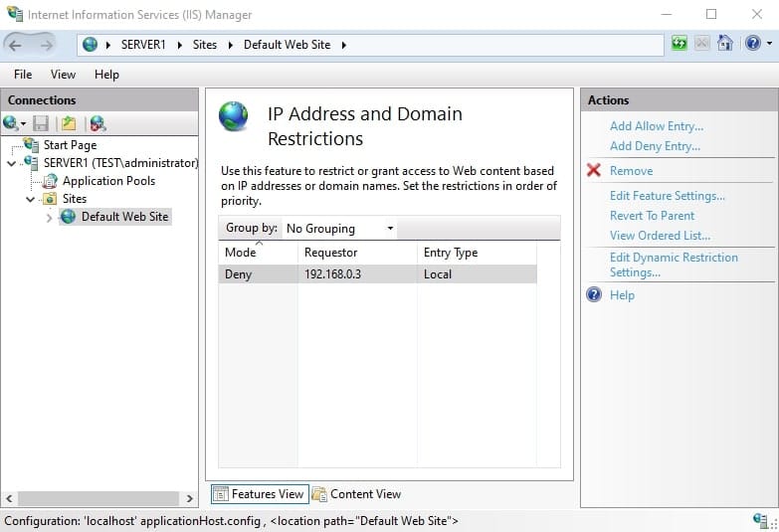779x532 pixels.
Task: Click the Connections horizontal scrollbar thumb
Action: (98, 498)
